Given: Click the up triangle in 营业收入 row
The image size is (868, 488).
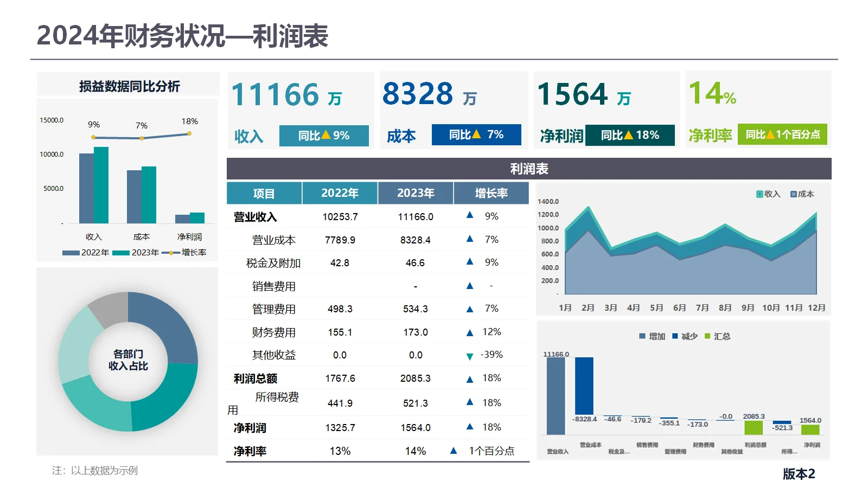Looking at the screenshot, I should (x=470, y=215).
